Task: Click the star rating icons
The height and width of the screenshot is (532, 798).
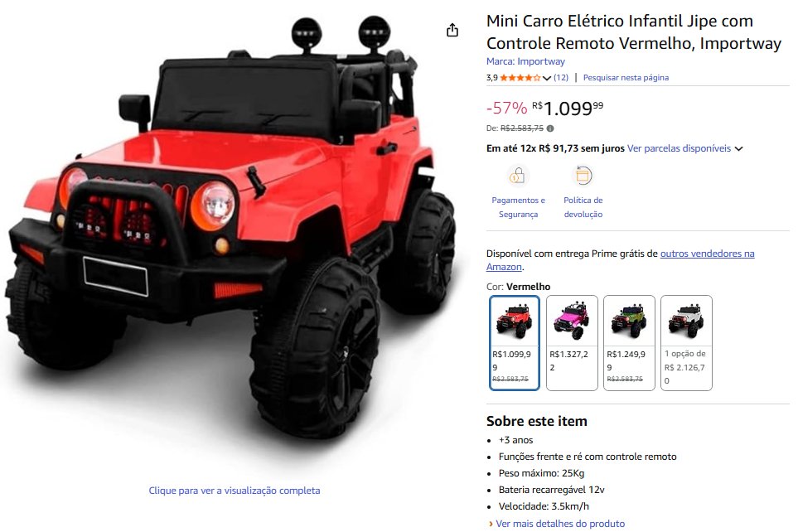Action: [x=520, y=78]
